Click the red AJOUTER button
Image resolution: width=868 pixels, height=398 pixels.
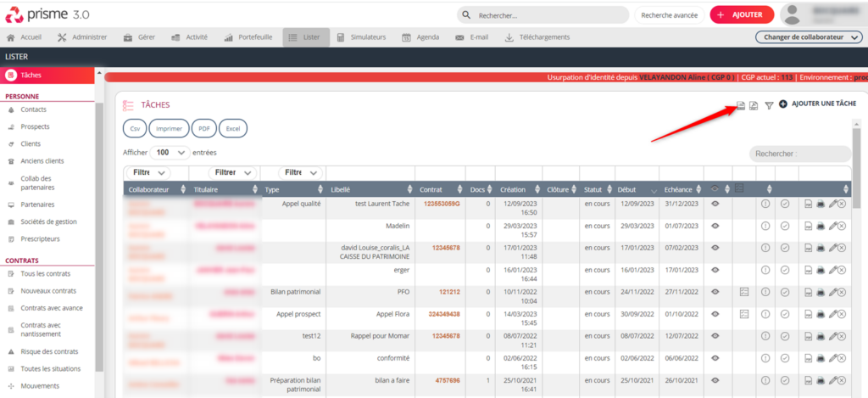pos(742,14)
